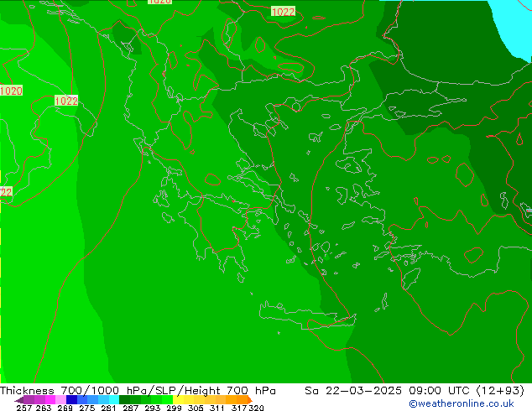The height and width of the screenshot is (411, 532).
Task: Click the legend value '317'
Action: pyautogui.click(x=239, y=408)
